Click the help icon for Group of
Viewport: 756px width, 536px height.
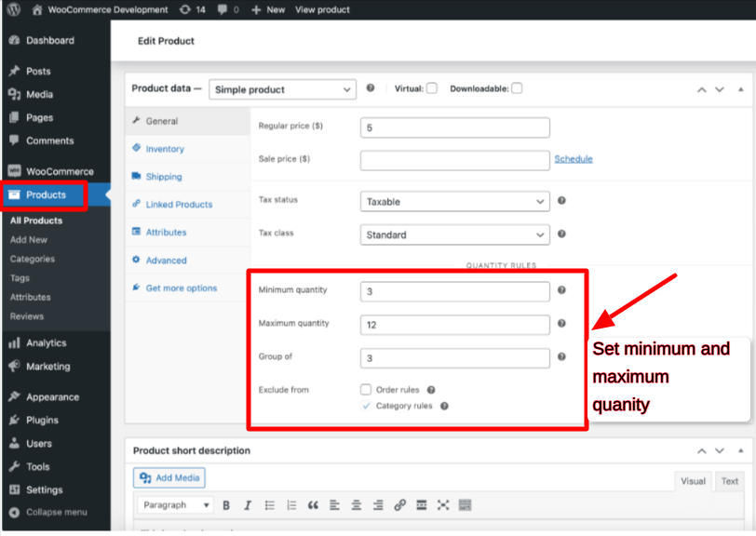coord(561,356)
